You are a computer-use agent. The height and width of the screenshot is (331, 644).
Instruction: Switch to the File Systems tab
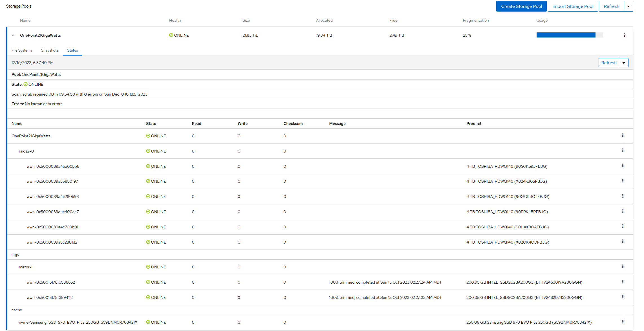[22, 50]
